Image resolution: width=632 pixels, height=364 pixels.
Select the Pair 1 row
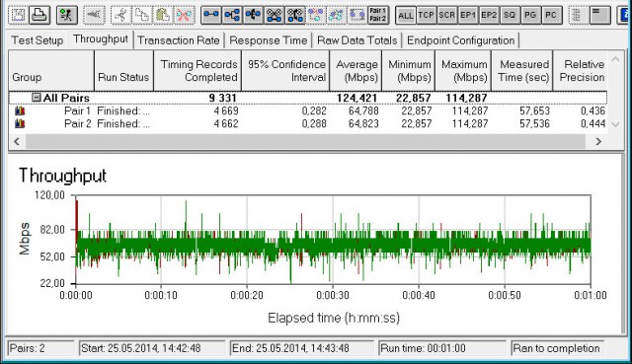pyautogui.click(x=308, y=110)
